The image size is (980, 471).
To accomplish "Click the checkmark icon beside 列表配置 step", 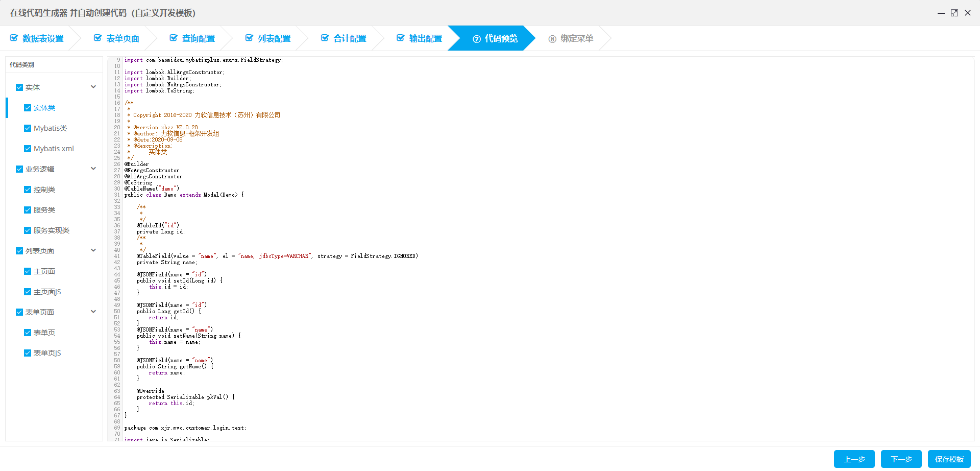I will coord(249,38).
